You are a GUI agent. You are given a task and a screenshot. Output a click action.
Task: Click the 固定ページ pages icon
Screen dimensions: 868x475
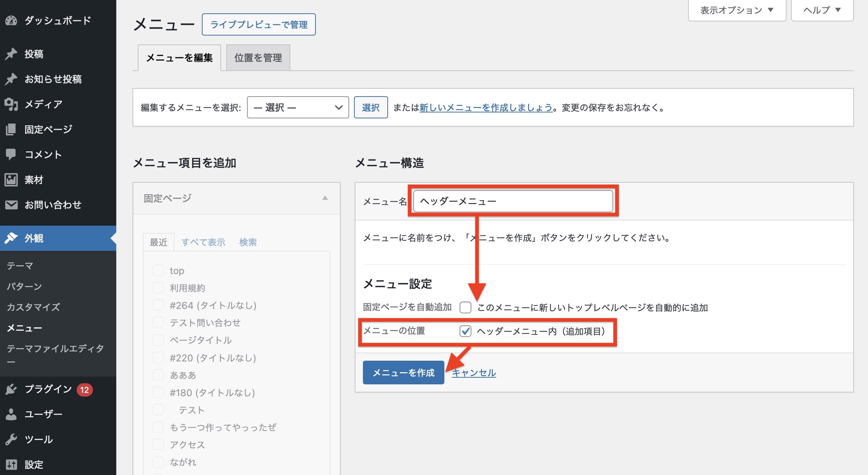click(11, 129)
